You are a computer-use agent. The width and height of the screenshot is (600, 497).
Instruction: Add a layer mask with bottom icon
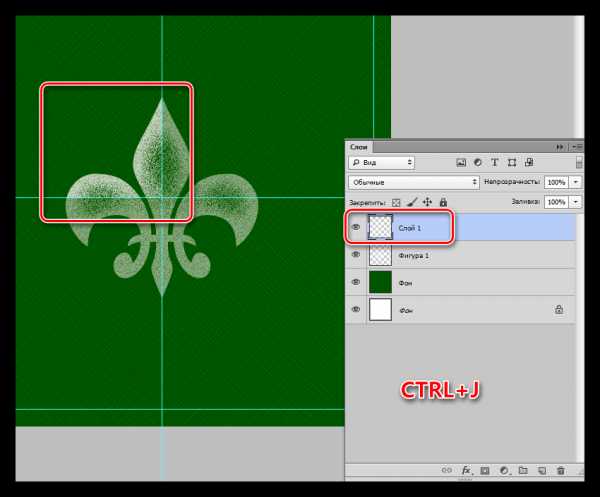[x=483, y=470]
